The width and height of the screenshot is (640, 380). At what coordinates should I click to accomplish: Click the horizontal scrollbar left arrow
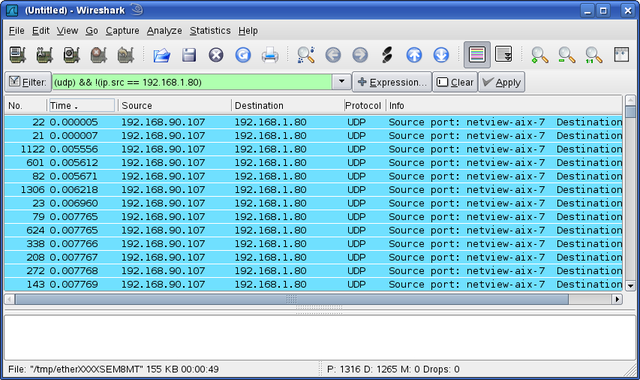pyautogui.click(x=10, y=299)
